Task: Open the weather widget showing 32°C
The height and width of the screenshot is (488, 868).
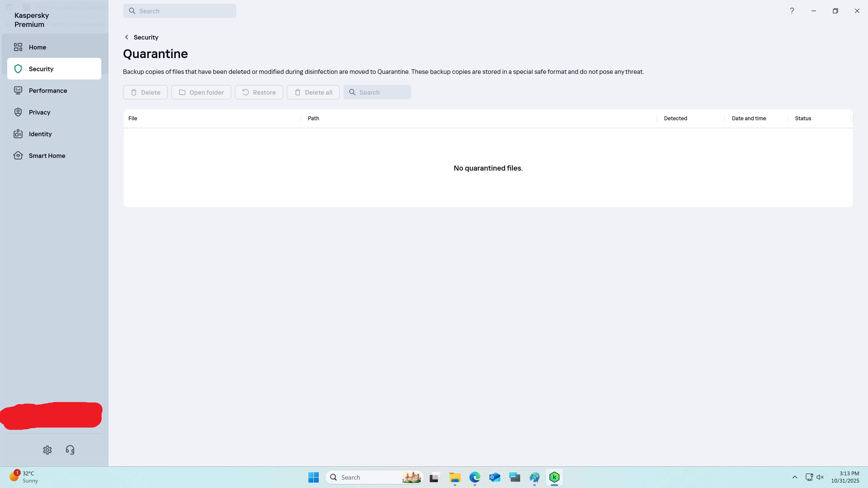Action: (x=24, y=477)
